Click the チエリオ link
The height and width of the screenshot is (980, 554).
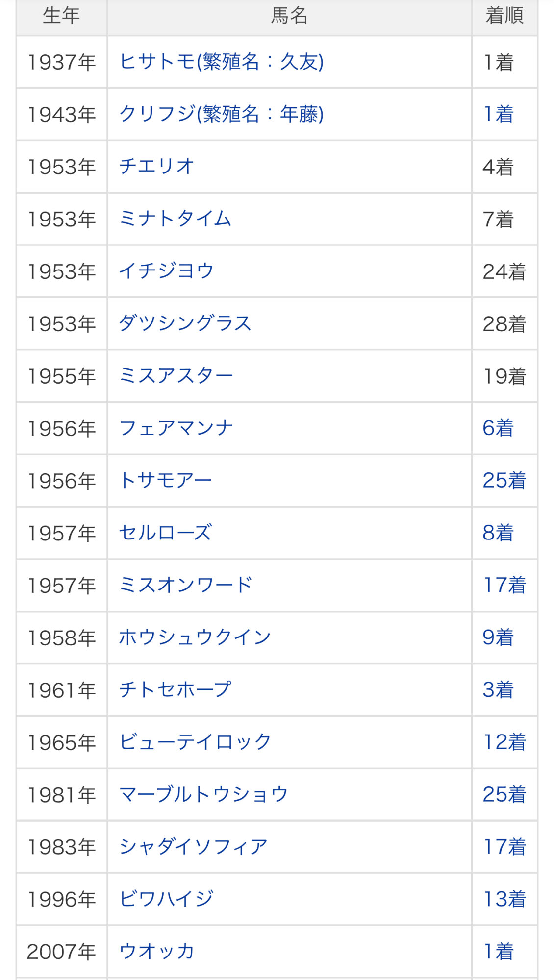click(157, 167)
